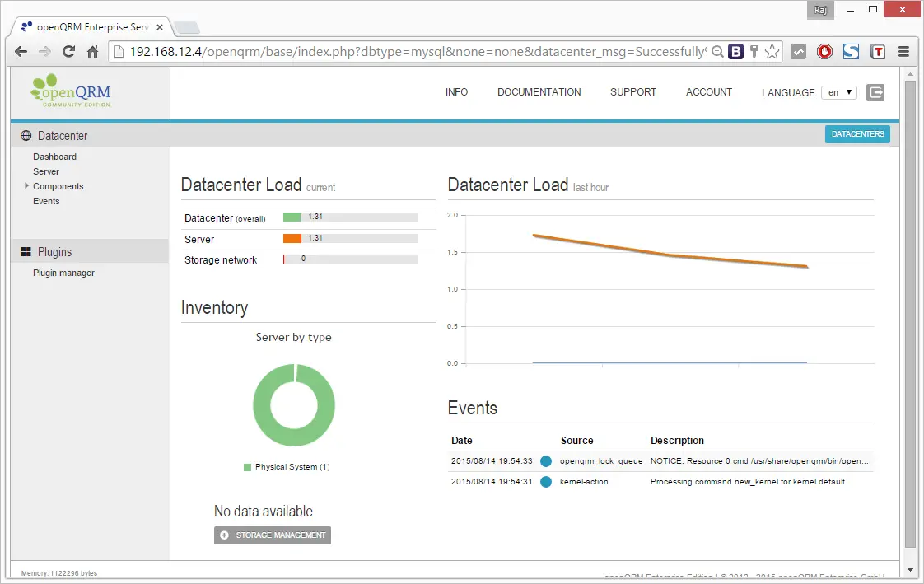Click 'Processing command new_kernel' description text

coord(748,482)
